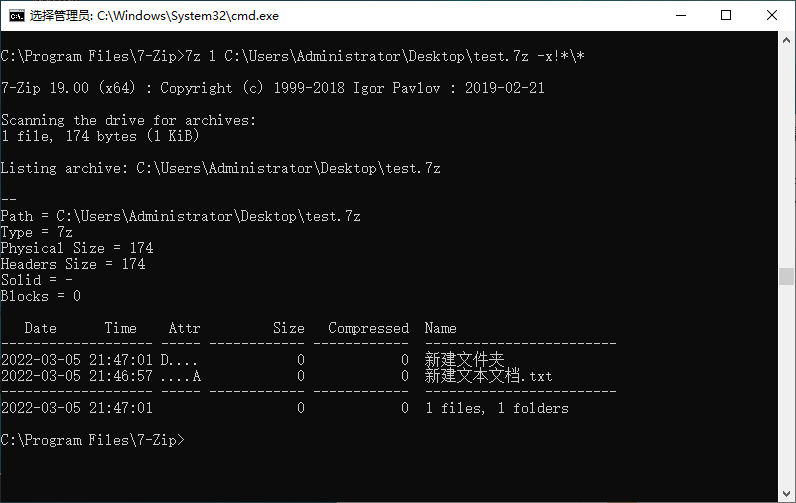Close the cmd.exe window

pyautogui.click(x=772, y=15)
